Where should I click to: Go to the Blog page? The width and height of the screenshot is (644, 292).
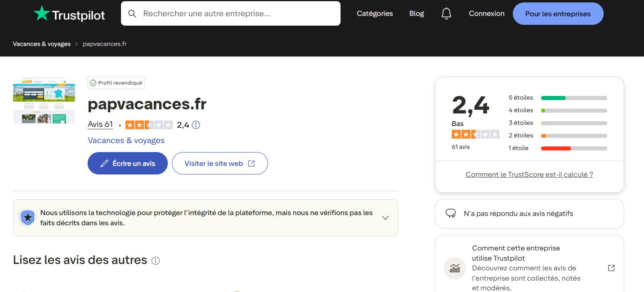click(416, 13)
